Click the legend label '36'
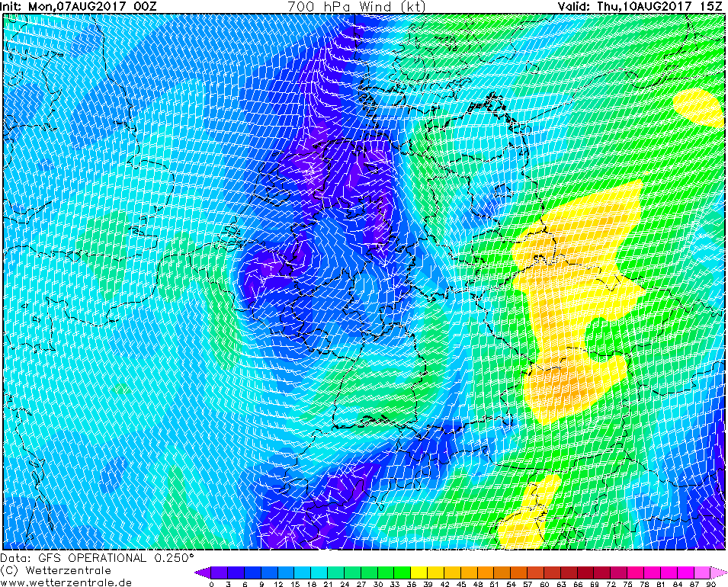The width and height of the screenshot is (728, 587). point(412,584)
